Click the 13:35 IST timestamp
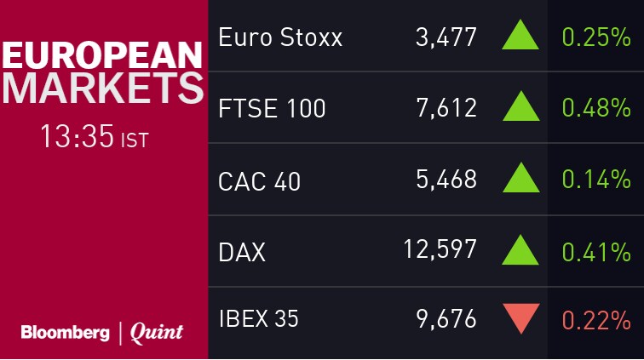This screenshot has height=360, width=644. [x=94, y=137]
